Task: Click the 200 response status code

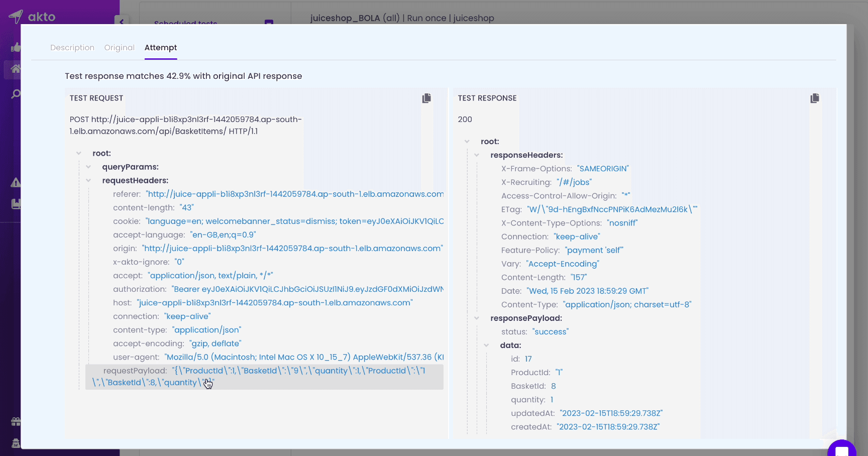Action: click(x=465, y=119)
